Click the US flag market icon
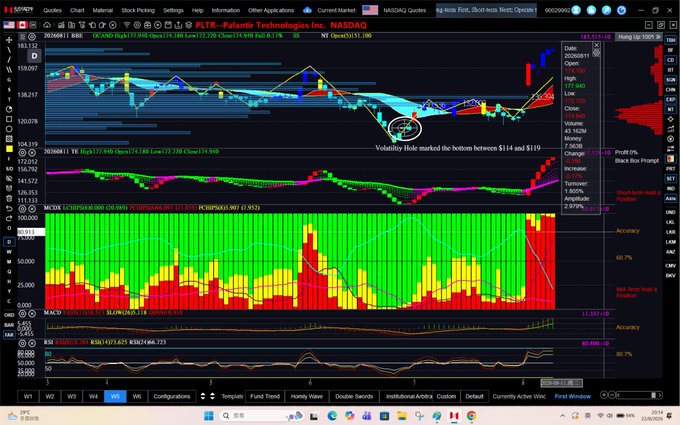680x425 pixels. click(9, 25)
